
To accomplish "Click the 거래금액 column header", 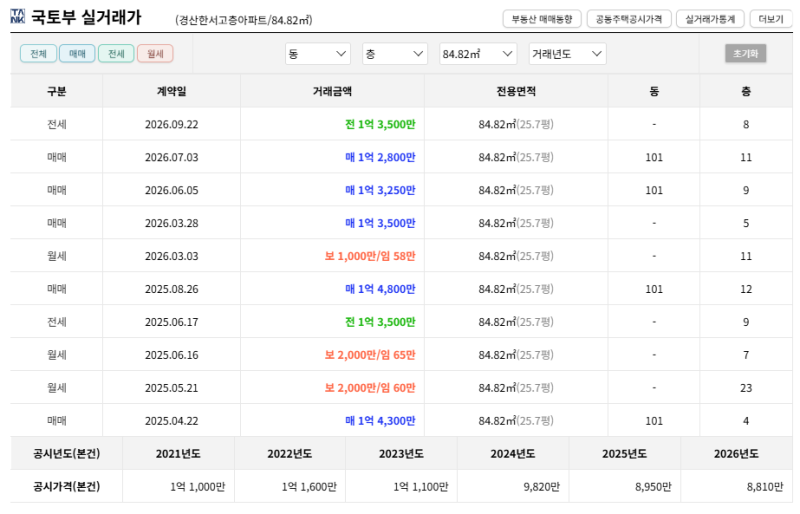I will 332,91.
